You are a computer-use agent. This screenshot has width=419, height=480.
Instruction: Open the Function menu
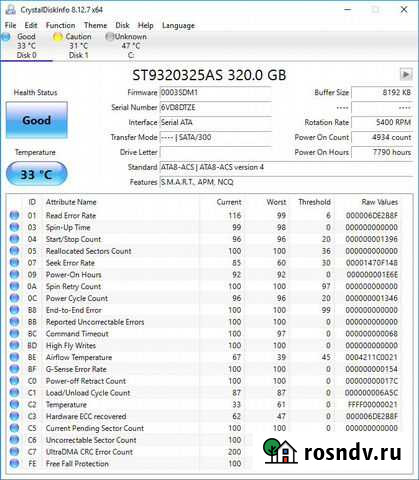pos(60,25)
